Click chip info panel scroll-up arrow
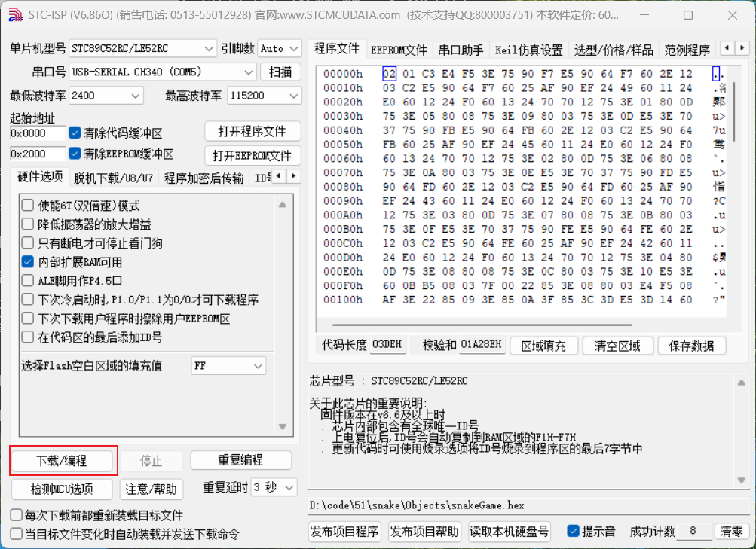Screen dimensions: 756x549 741,383
